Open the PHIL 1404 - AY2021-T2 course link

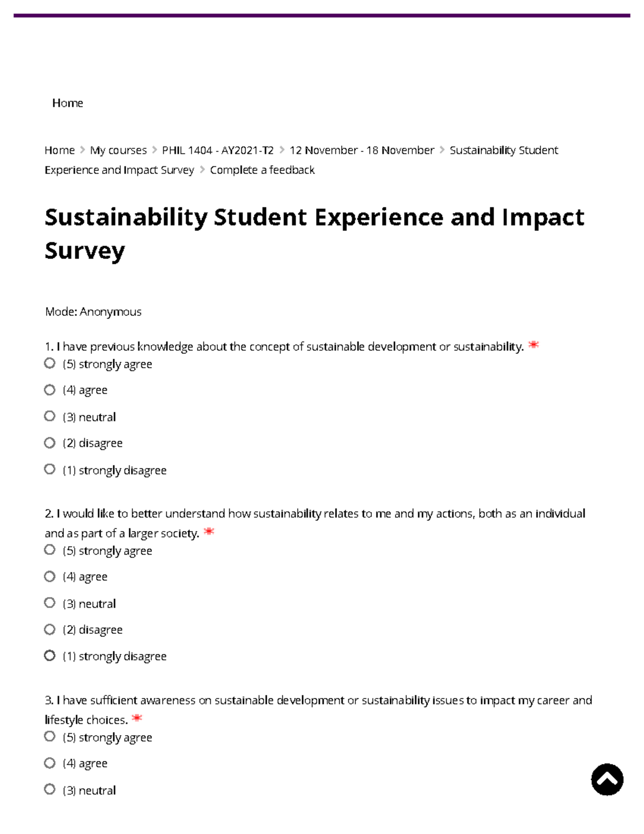[x=217, y=150]
